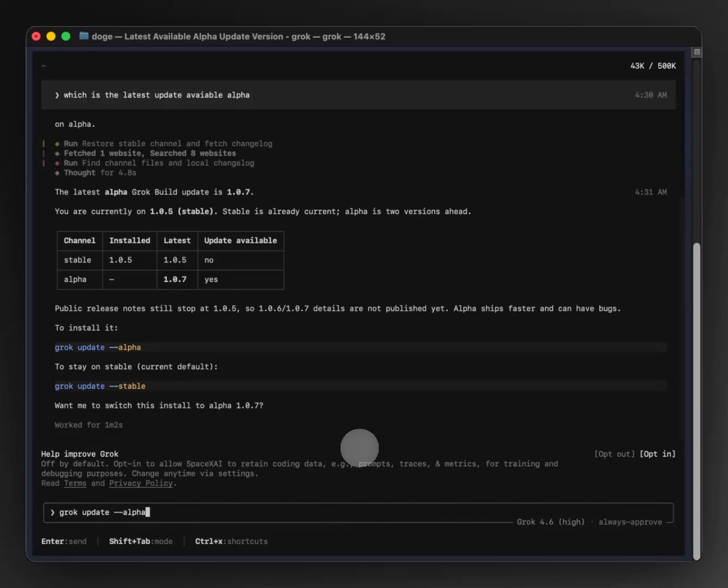Click the 'Update available' table header
The height and width of the screenshot is (588, 728).
(x=240, y=241)
